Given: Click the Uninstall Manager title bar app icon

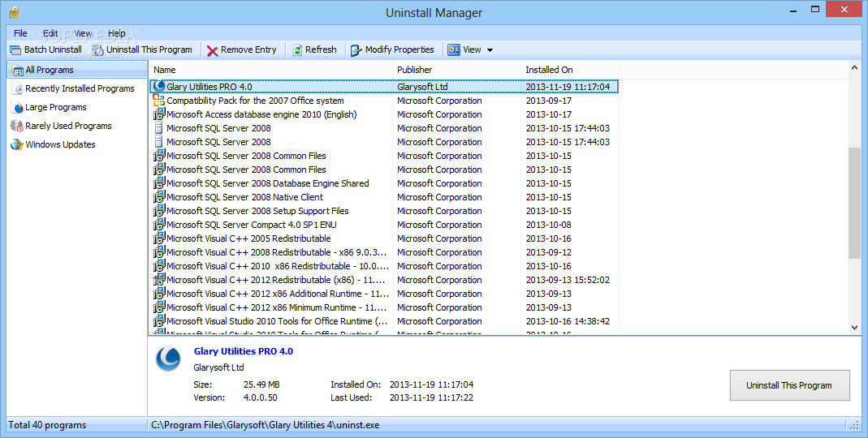Looking at the screenshot, I should 14,11.
